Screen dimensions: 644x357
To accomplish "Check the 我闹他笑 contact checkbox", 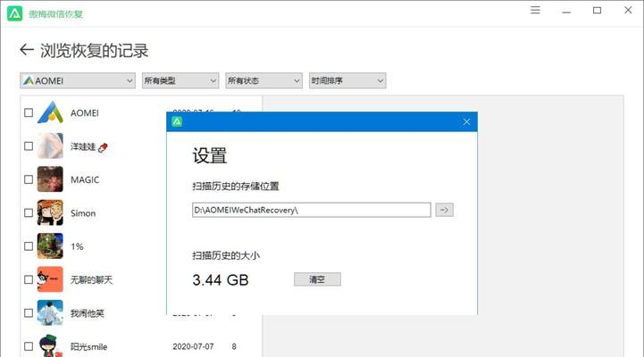I will click(29, 313).
